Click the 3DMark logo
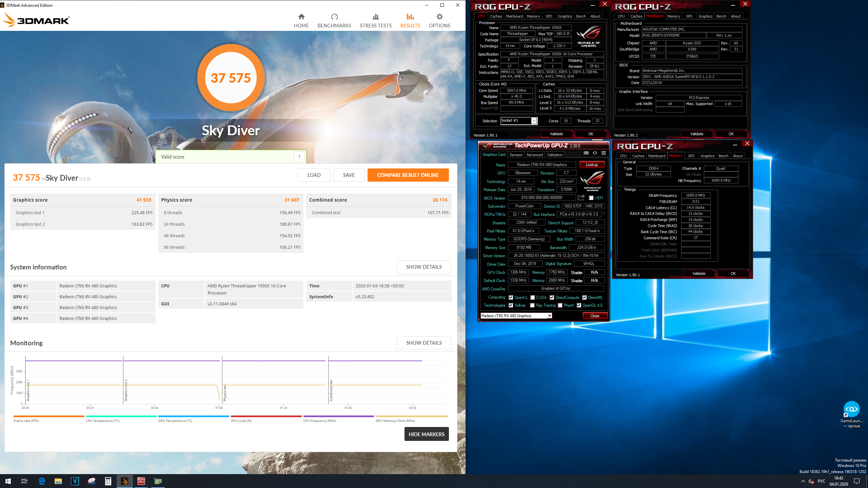Image resolution: width=868 pixels, height=488 pixels. (36, 20)
